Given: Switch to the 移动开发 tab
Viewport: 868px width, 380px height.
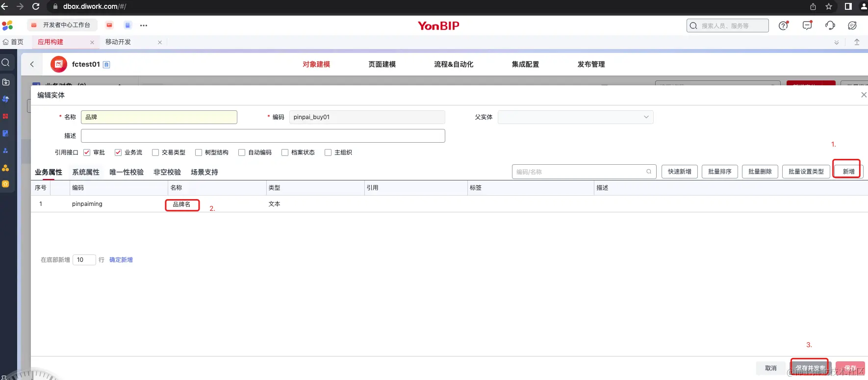Looking at the screenshot, I should coord(118,42).
